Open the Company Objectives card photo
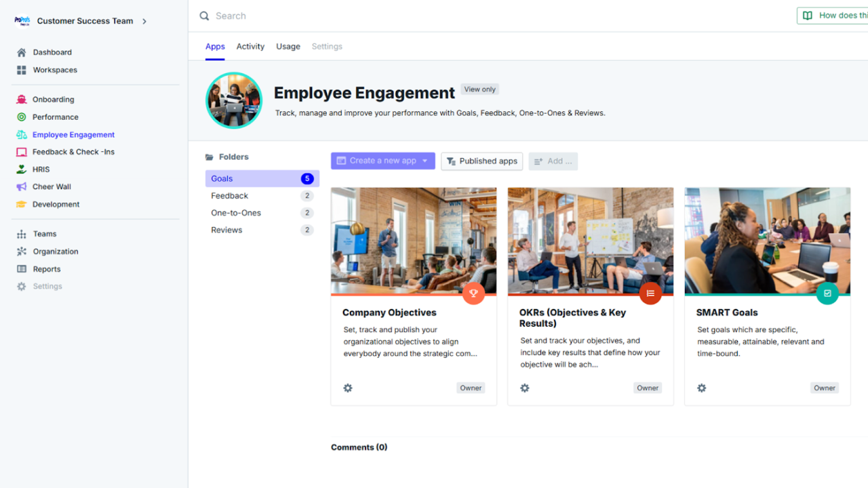 [x=414, y=241]
